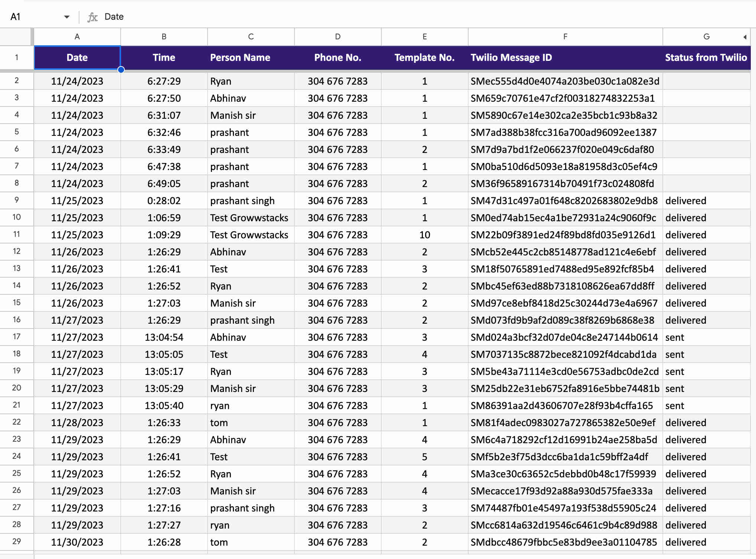This screenshot has width=756, height=559.
Task: Open the Name box dropdown arrow
Action: pyautogui.click(x=67, y=17)
